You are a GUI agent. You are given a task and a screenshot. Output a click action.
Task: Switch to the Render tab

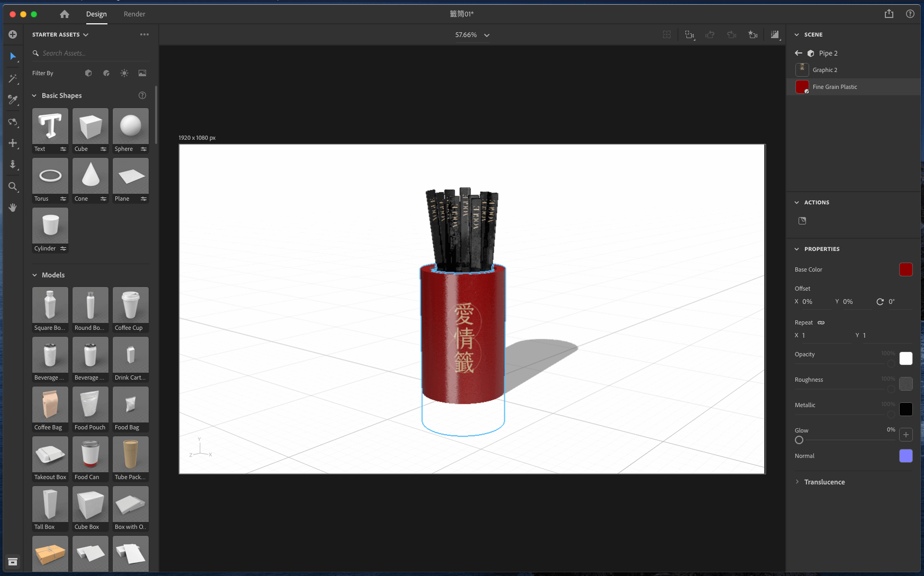pos(134,14)
